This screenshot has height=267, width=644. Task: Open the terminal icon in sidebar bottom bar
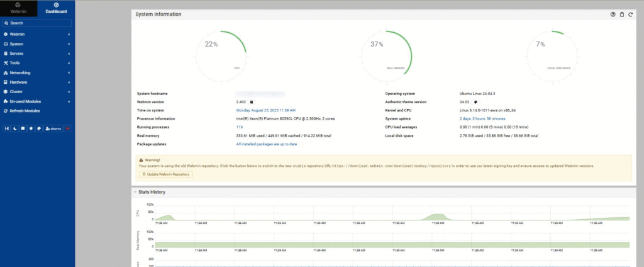[x=23, y=128]
